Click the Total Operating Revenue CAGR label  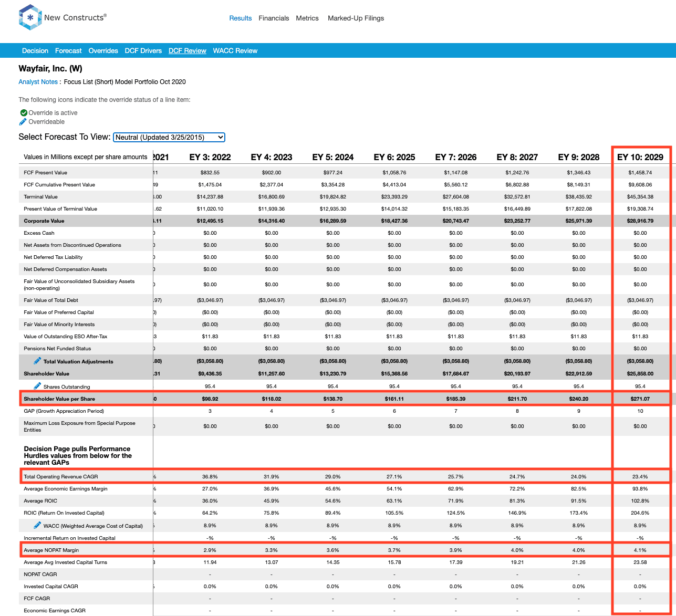[x=61, y=477]
